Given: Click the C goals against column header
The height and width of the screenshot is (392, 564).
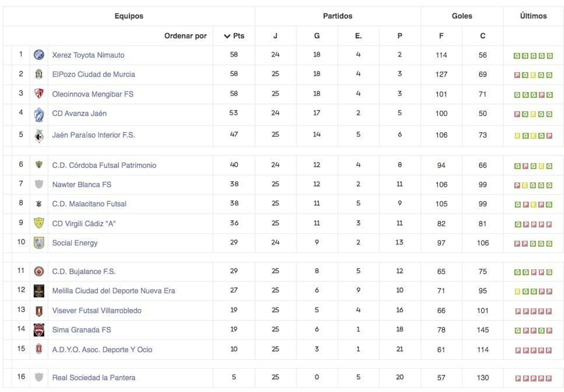Looking at the screenshot, I should [483, 36].
